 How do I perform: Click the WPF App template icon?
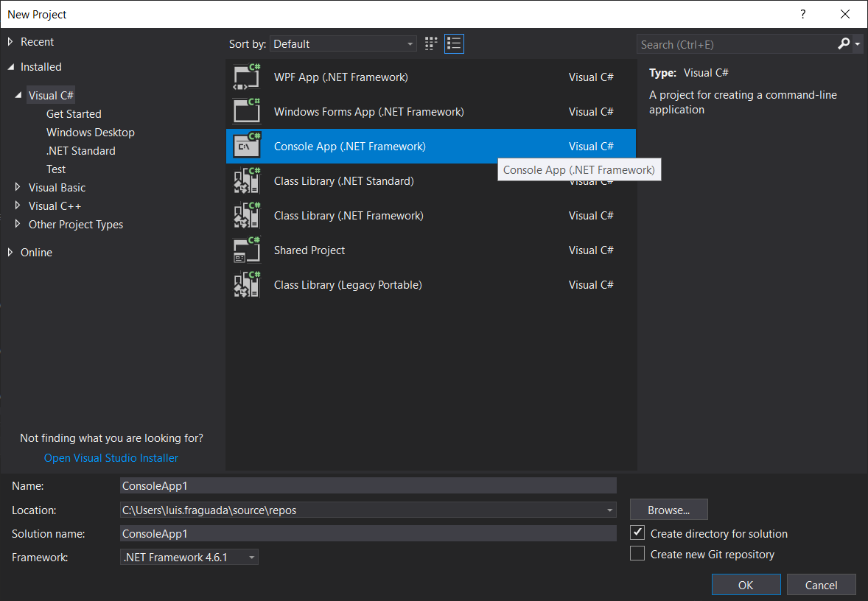[247, 77]
